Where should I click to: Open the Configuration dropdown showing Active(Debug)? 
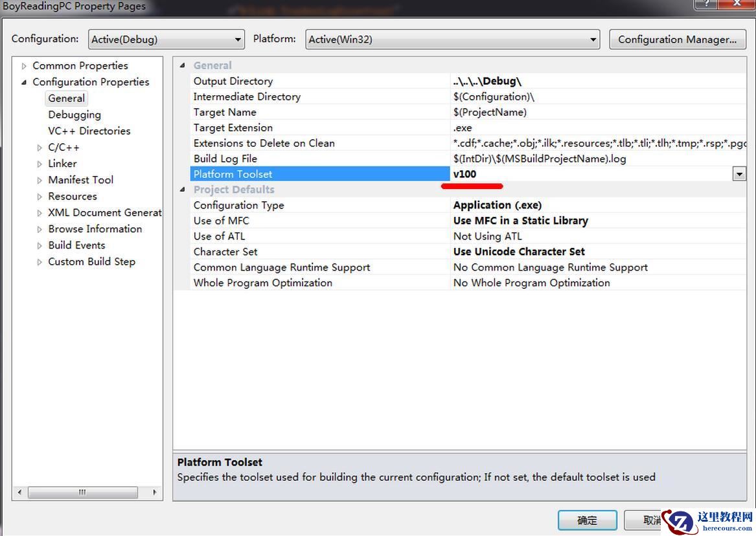(x=166, y=39)
